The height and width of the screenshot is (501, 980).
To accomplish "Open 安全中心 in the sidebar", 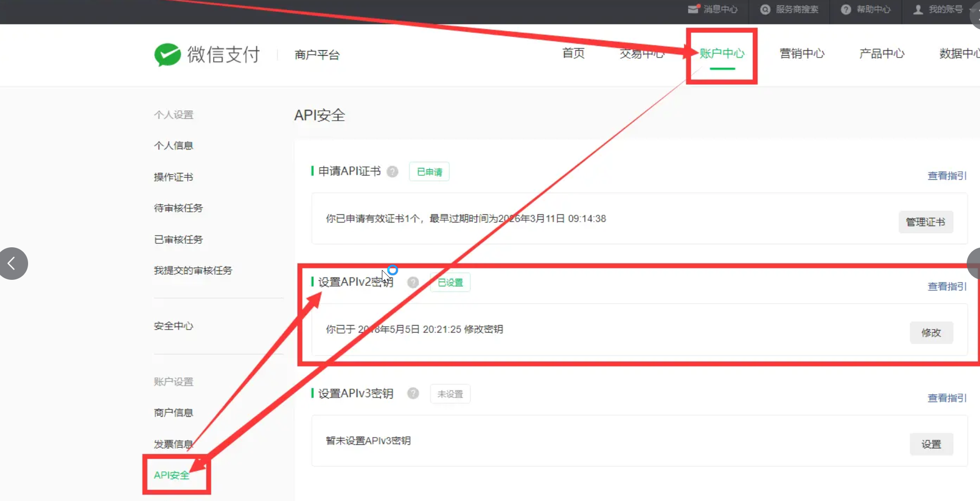I will coord(173,326).
